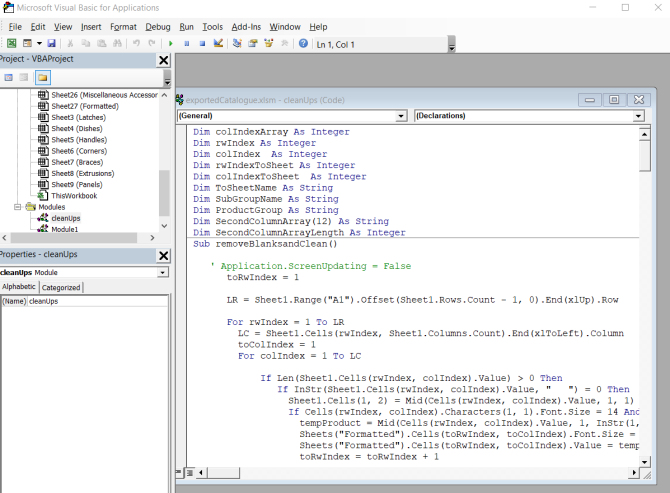
Task: Open Visual Basic Help icon
Action: tap(301, 44)
